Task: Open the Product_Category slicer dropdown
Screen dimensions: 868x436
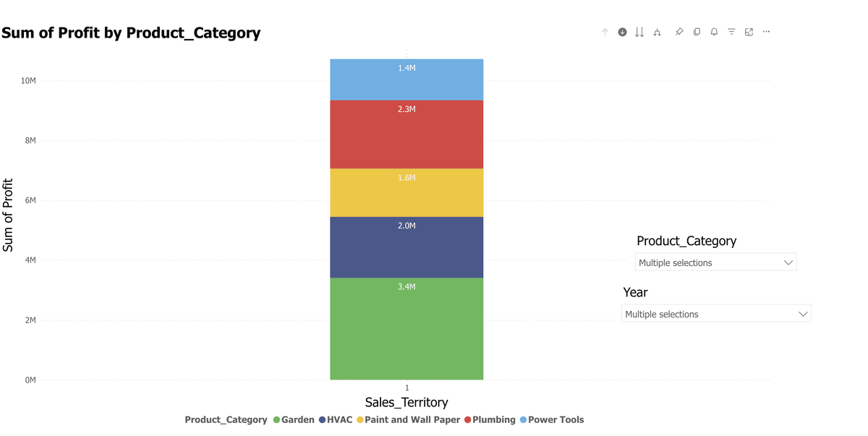Action: [788, 262]
